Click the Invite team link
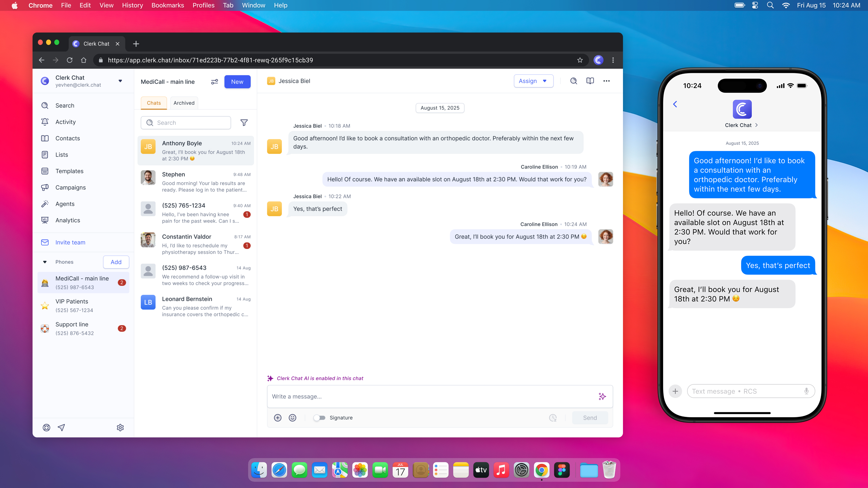 point(70,242)
